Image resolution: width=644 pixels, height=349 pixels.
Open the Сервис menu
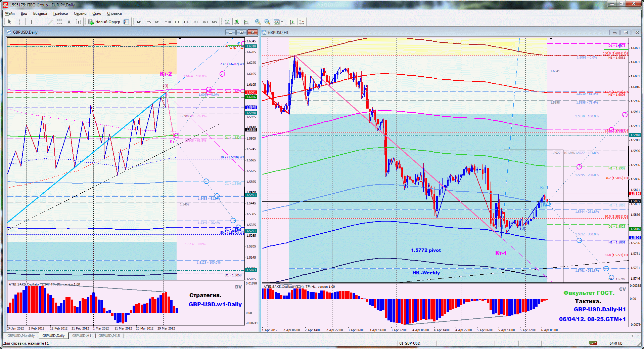tap(80, 13)
